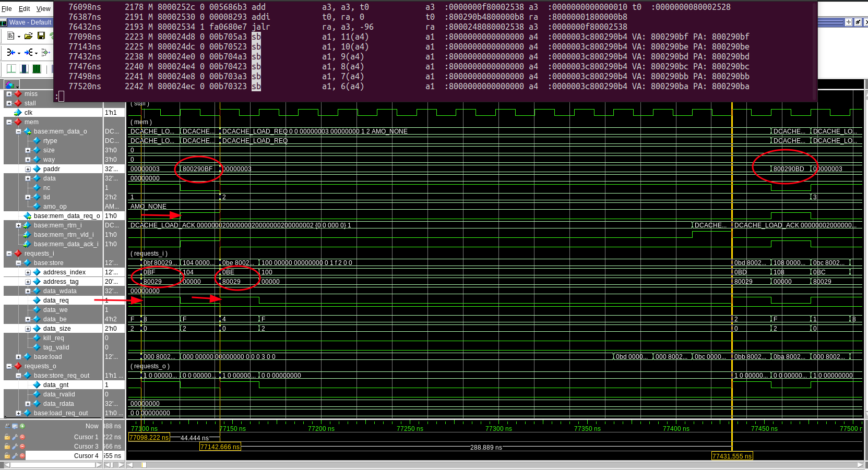Toggle the lock icon for Cursor 1

(7, 437)
